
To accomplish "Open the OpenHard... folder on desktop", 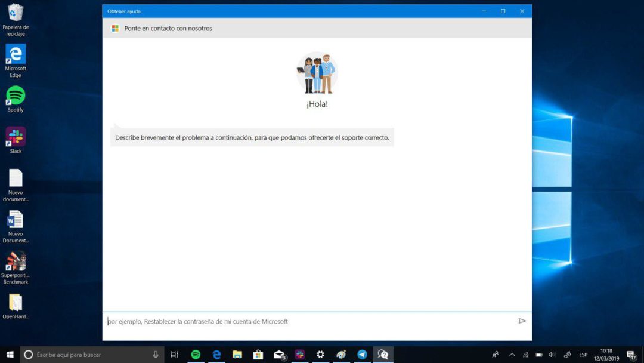I will 15,306.
